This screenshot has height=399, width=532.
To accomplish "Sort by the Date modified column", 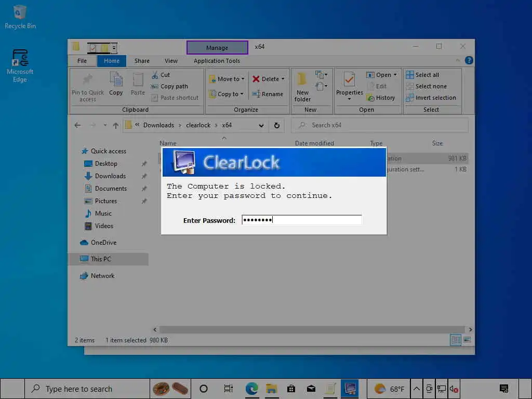I will [314, 143].
